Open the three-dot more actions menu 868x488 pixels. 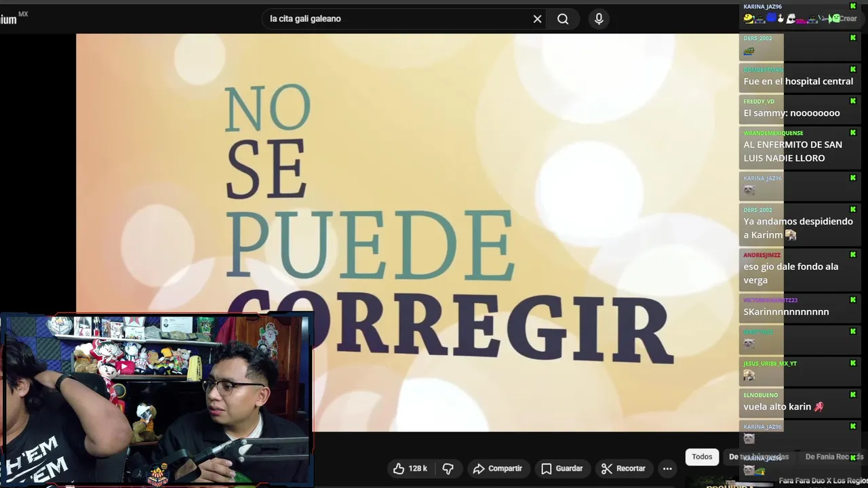click(667, 468)
